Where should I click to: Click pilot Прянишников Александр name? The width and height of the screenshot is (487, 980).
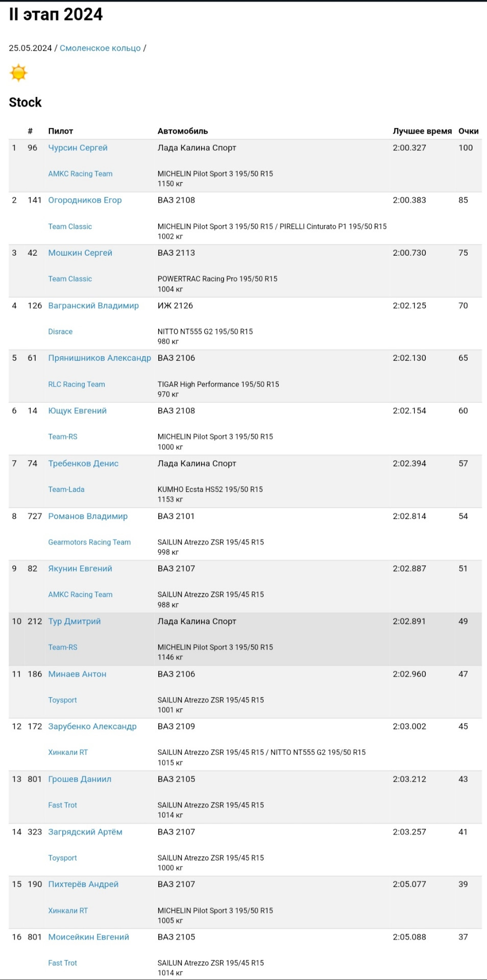click(100, 358)
